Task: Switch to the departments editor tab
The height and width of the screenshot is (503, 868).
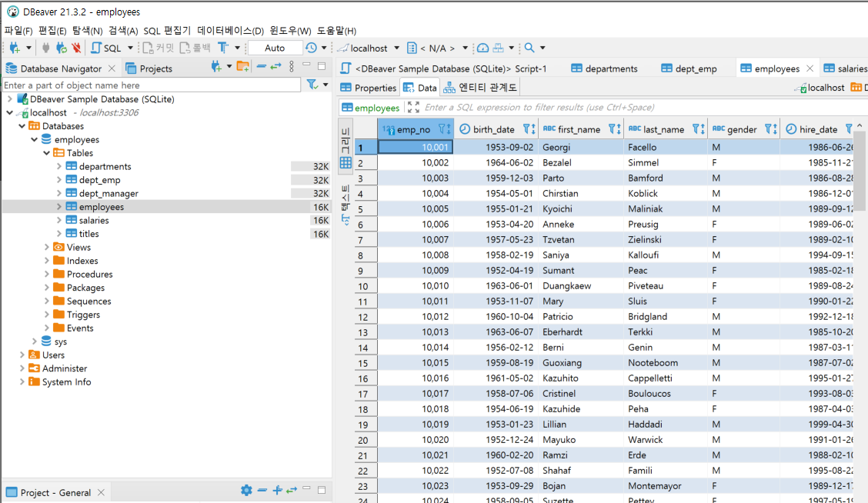Action: coord(605,68)
